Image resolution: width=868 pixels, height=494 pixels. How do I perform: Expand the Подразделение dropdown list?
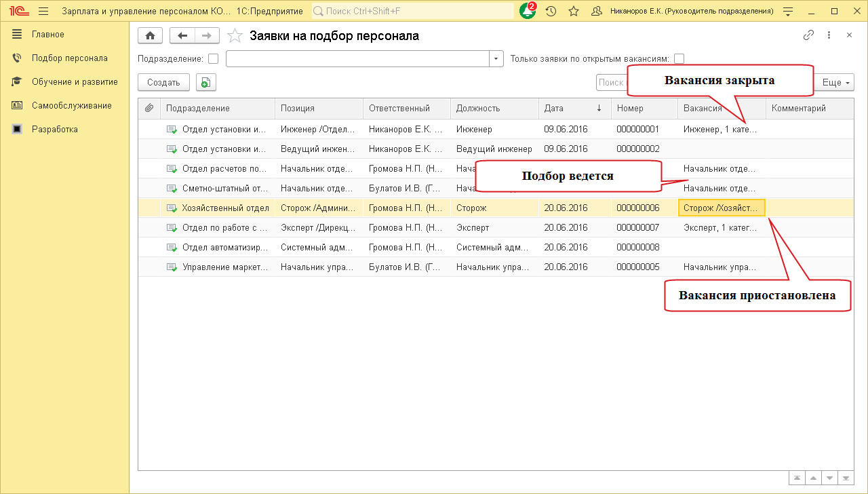tap(496, 59)
